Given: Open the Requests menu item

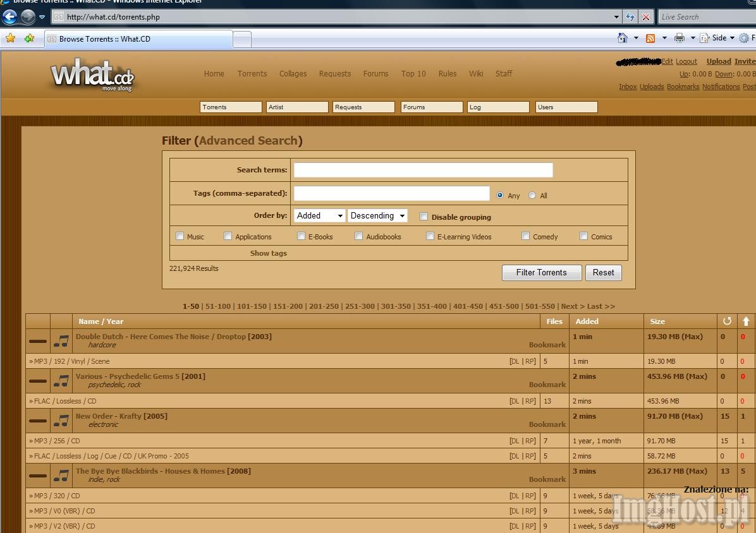Looking at the screenshot, I should point(335,74).
